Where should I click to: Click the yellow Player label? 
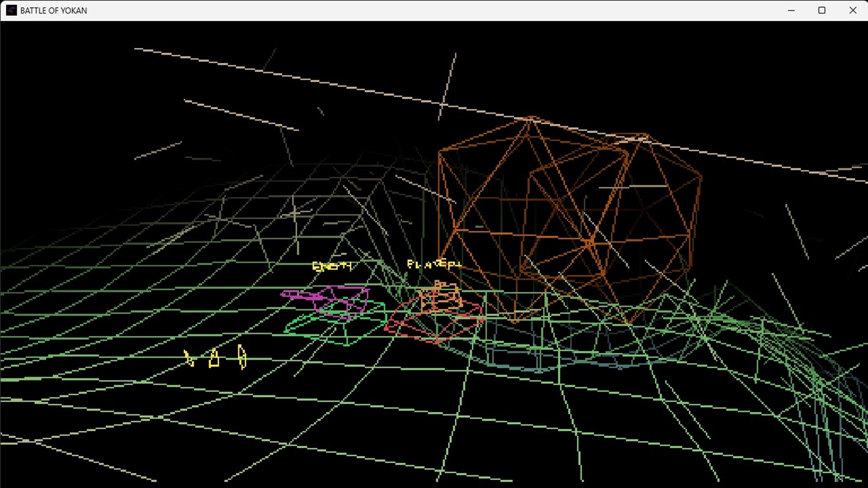[434, 264]
